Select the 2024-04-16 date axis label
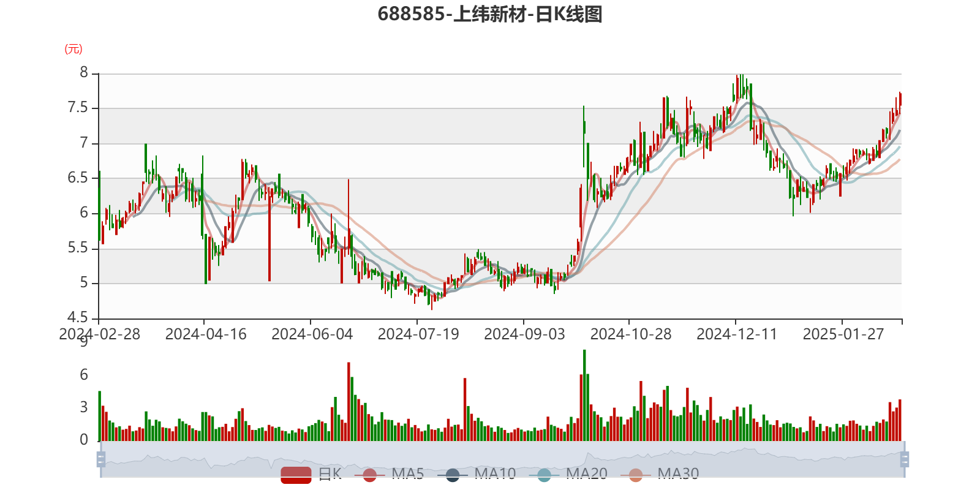This screenshot has height=490, width=980. coord(206,334)
